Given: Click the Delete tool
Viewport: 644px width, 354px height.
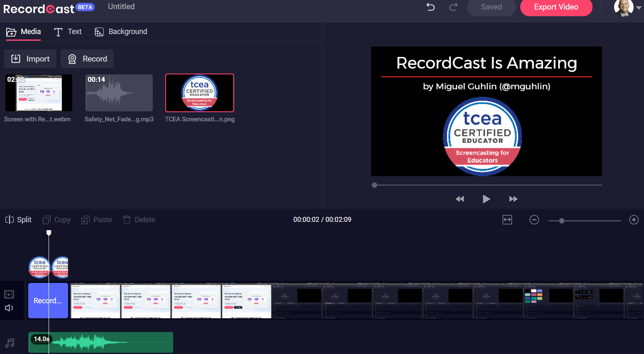Looking at the screenshot, I should pyautogui.click(x=139, y=220).
